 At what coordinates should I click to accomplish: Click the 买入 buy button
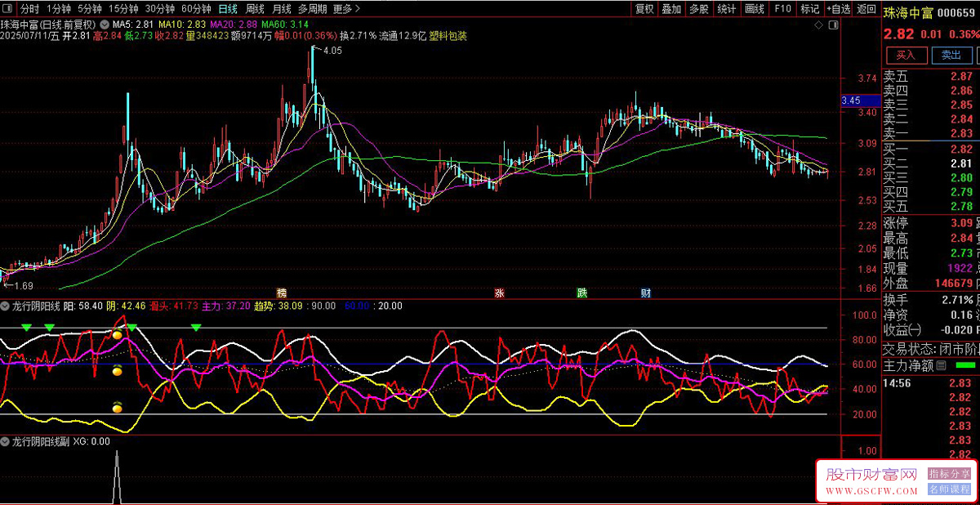pyautogui.click(x=906, y=55)
